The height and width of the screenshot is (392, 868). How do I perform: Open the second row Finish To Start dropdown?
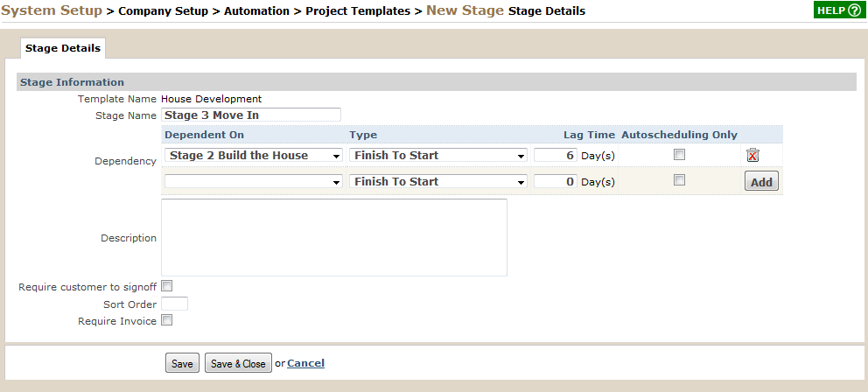(x=437, y=181)
